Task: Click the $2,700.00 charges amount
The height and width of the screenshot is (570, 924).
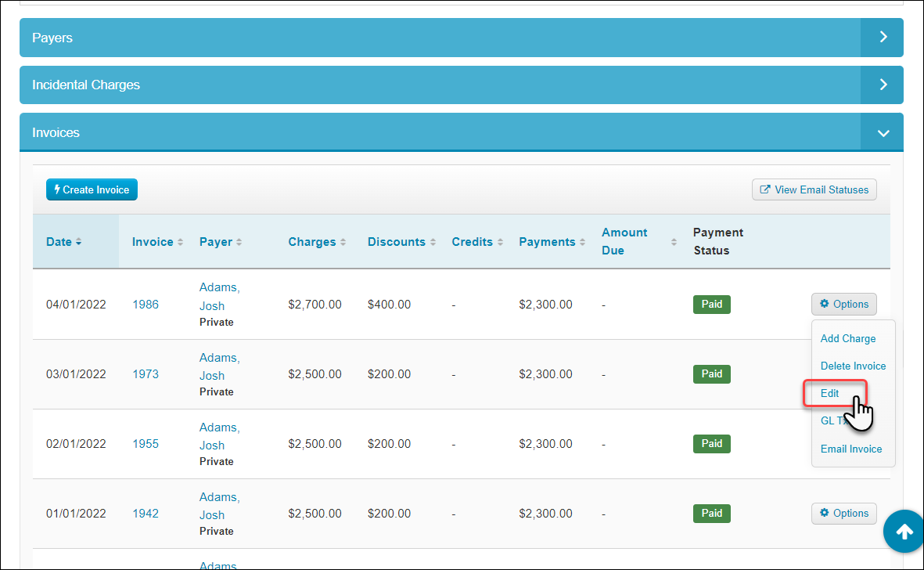Action: (x=315, y=305)
